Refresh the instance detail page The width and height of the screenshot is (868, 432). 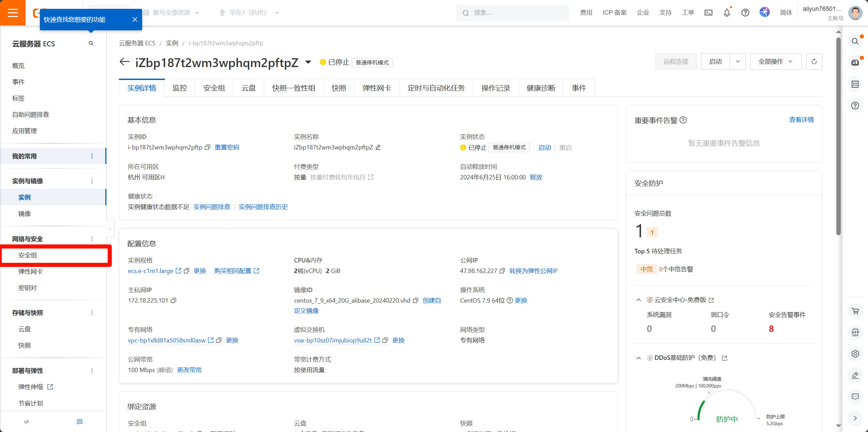814,62
